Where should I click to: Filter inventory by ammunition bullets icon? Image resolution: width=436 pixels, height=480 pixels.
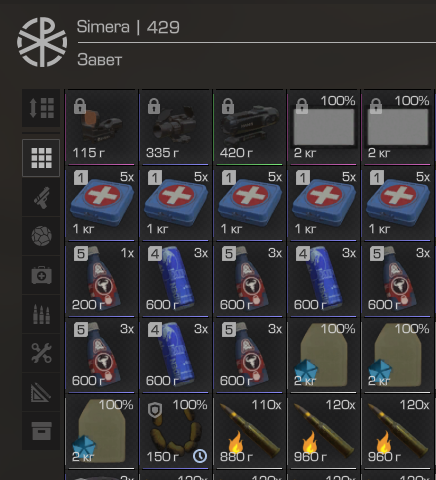(x=41, y=314)
